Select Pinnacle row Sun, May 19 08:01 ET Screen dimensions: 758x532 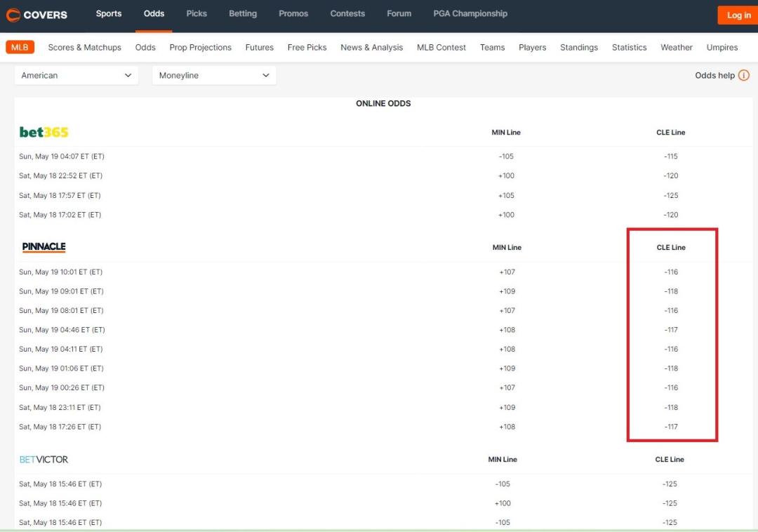coord(383,311)
